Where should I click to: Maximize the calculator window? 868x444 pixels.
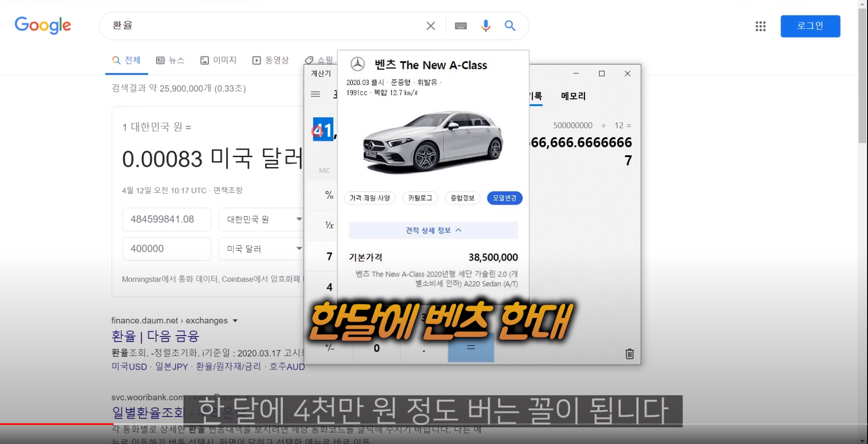click(602, 74)
